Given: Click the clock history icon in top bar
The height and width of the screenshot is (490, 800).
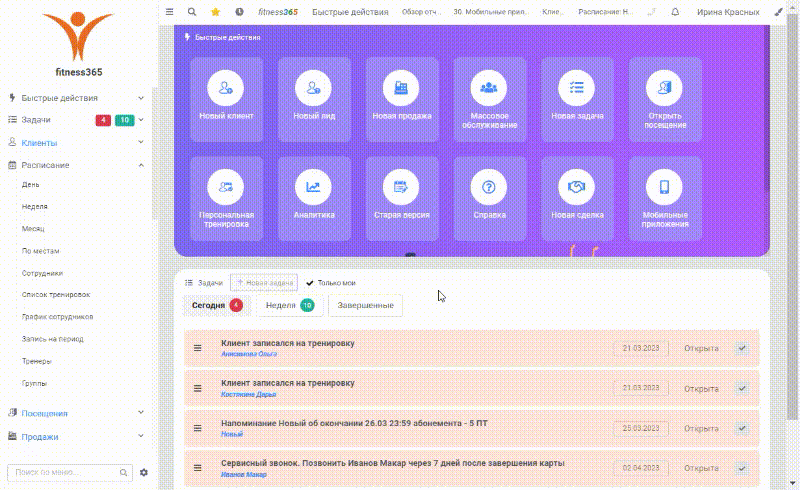Looking at the screenshot, I should point(239,12).
